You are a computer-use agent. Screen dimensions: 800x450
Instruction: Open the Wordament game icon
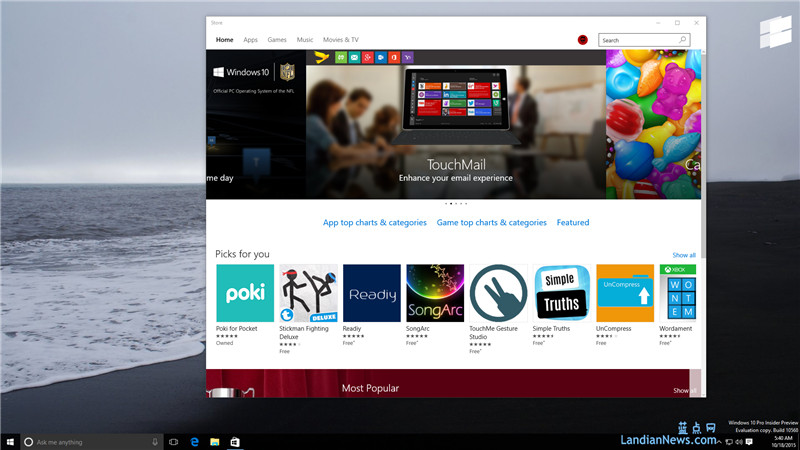point(678,293)
